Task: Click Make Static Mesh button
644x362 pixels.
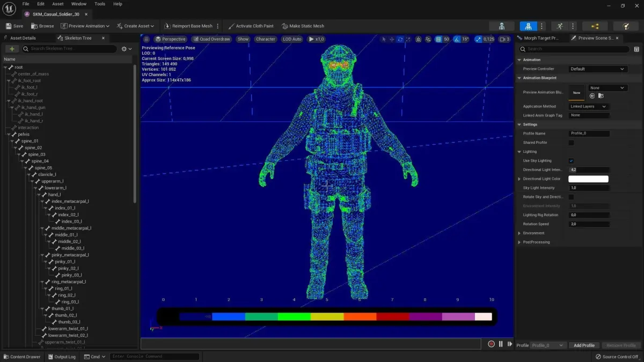Action: [x=303, y=26]
